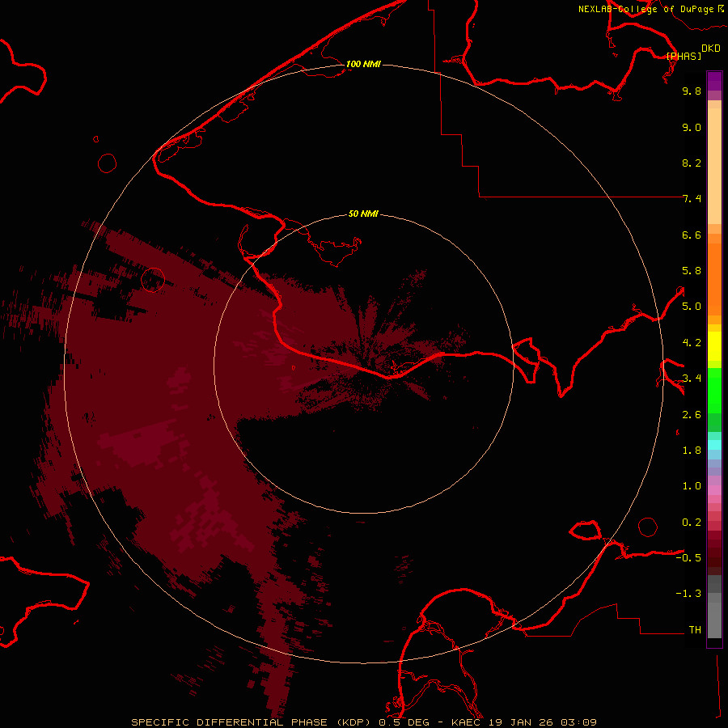
Task: Click the 100 NMI range ring label
Action: point(363,64)
